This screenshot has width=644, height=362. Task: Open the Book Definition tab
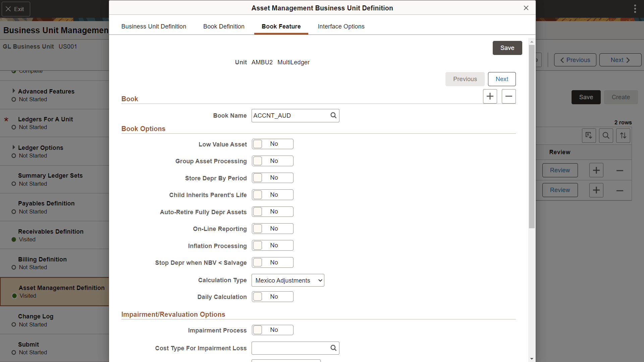(223, 26)
